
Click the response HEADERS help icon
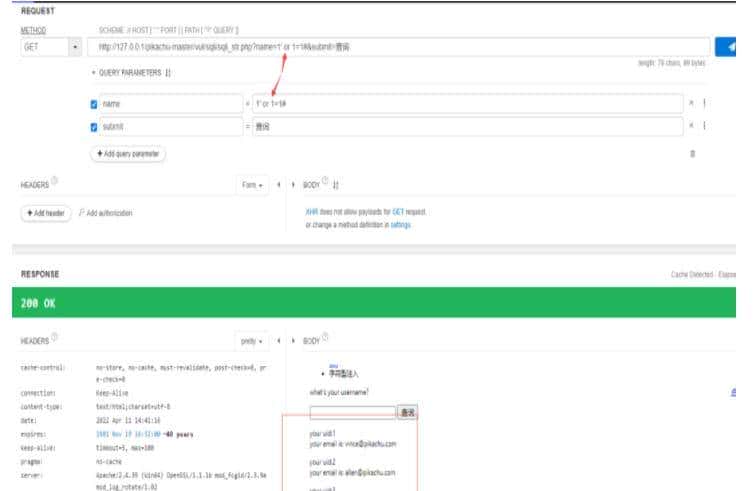click(54, 337)
